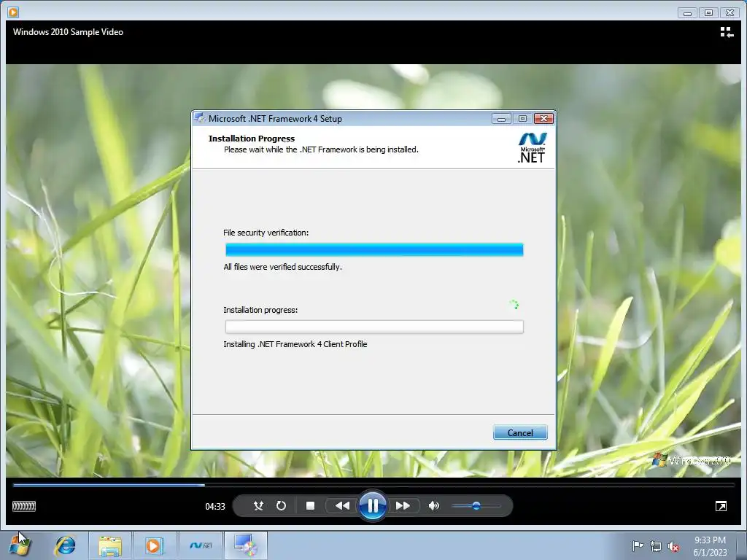Click the Microsoft .NET logo
The image size is (747, 560).
[x=532, y=148]
